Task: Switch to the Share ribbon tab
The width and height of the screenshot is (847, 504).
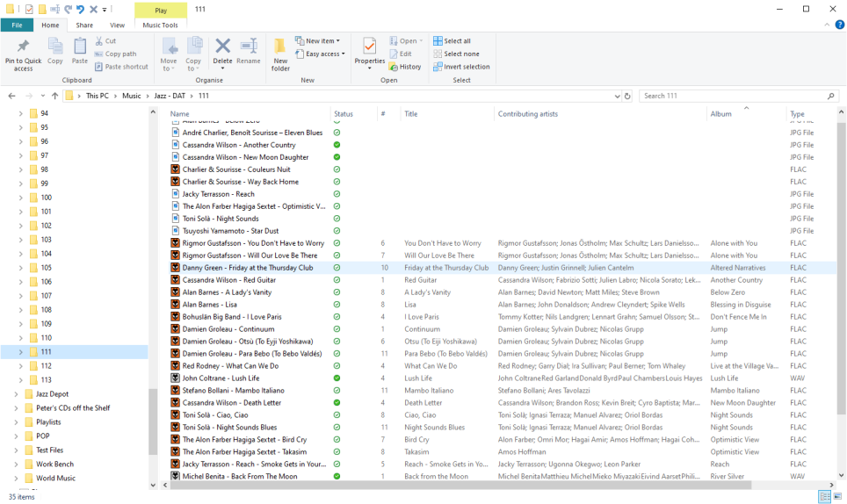Action: (84, 25)
